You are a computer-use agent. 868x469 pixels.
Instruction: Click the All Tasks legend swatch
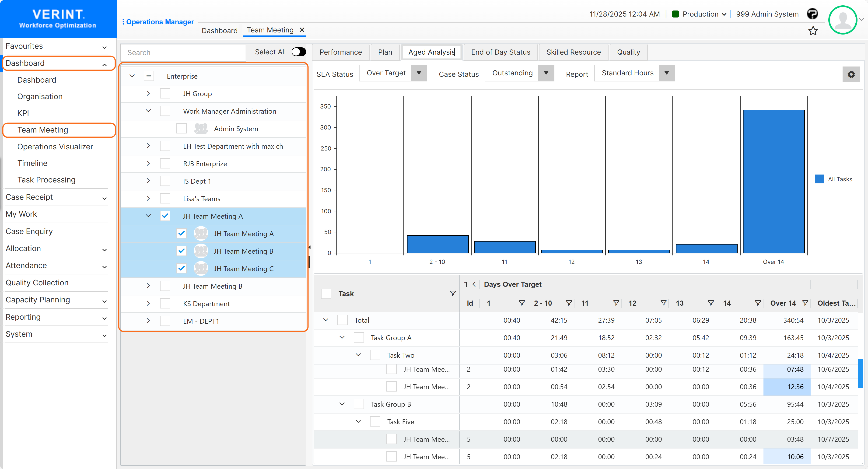point(820,179)
